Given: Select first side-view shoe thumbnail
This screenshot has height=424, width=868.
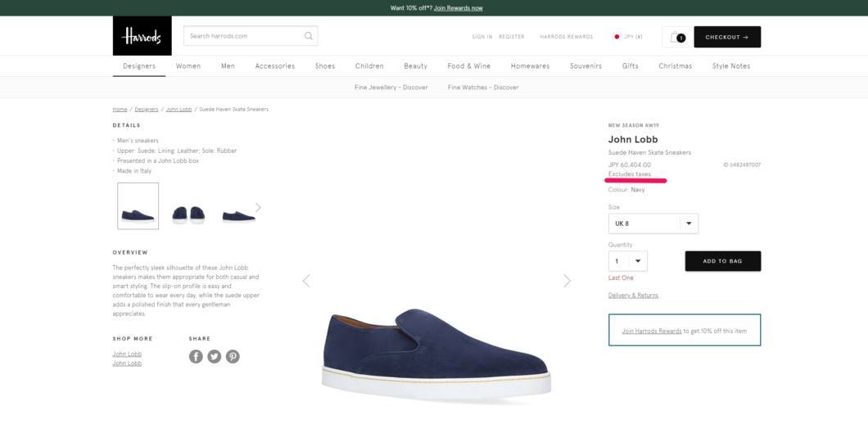Looking at the screenshot, I should coord(138,206).
